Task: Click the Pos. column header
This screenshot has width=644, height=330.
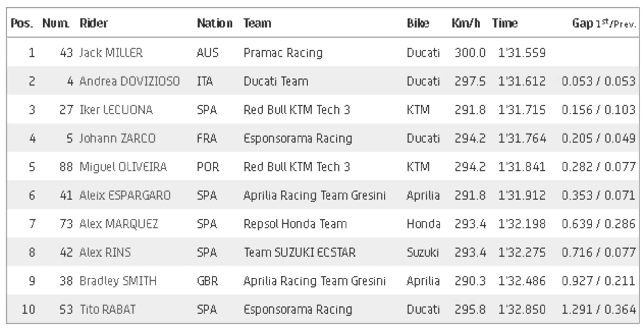Action: click(x=22, y=23)
